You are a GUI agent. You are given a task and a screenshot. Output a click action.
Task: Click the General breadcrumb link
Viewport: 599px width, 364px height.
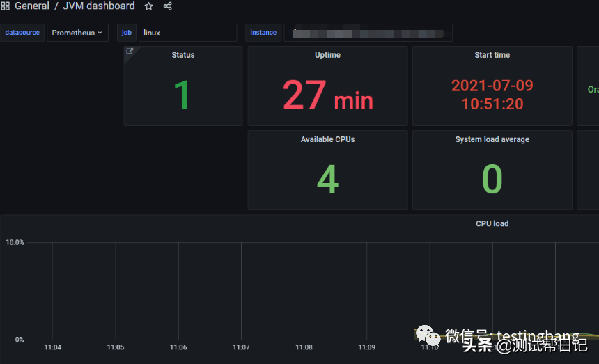click(x=32, y=6)
